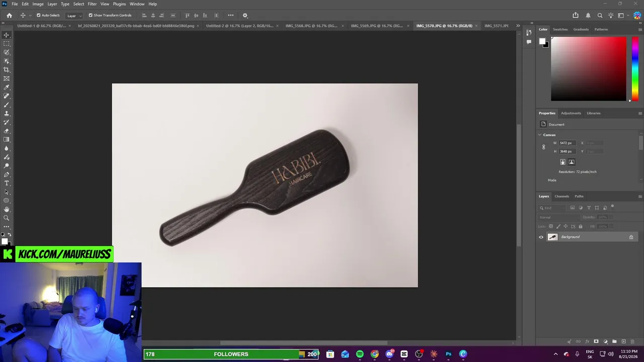This screenshot has height=362, width=644.
Task: Open the Filter menu
Action: [x=92, y=4]
